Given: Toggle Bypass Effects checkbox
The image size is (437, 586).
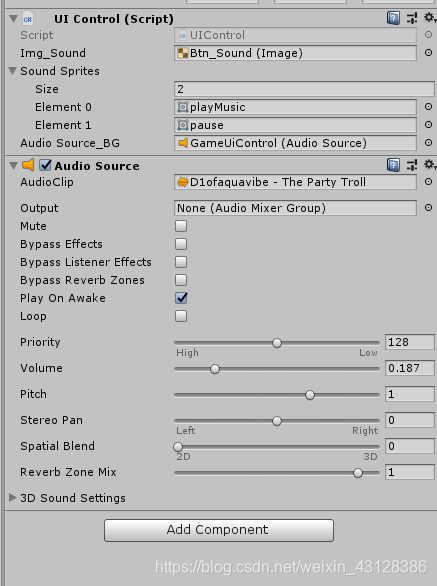Looking at the screenshot, I should pyautogui.click(x=181, y=244).
